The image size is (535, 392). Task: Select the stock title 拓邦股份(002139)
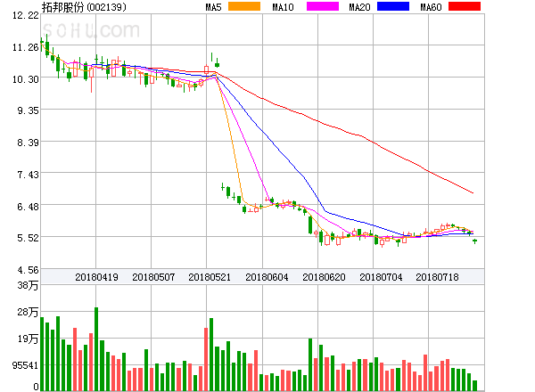pos(84,7)
